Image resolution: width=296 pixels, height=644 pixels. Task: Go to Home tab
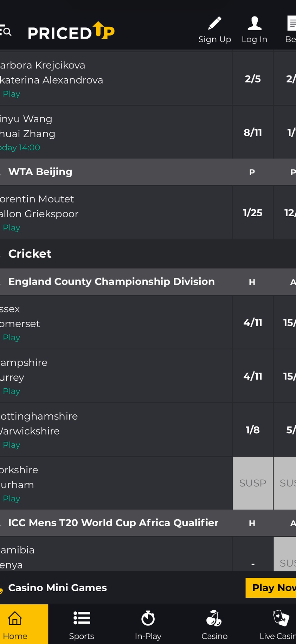15,624
